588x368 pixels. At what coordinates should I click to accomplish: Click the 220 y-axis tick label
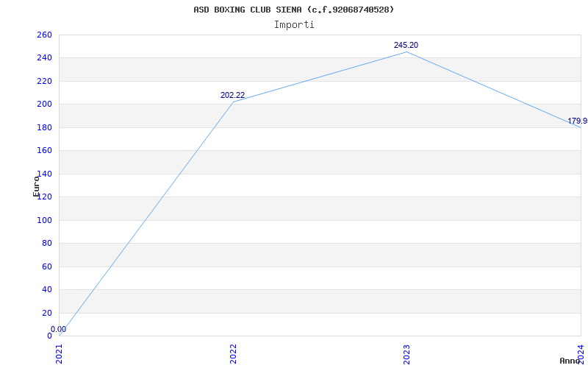44,82
